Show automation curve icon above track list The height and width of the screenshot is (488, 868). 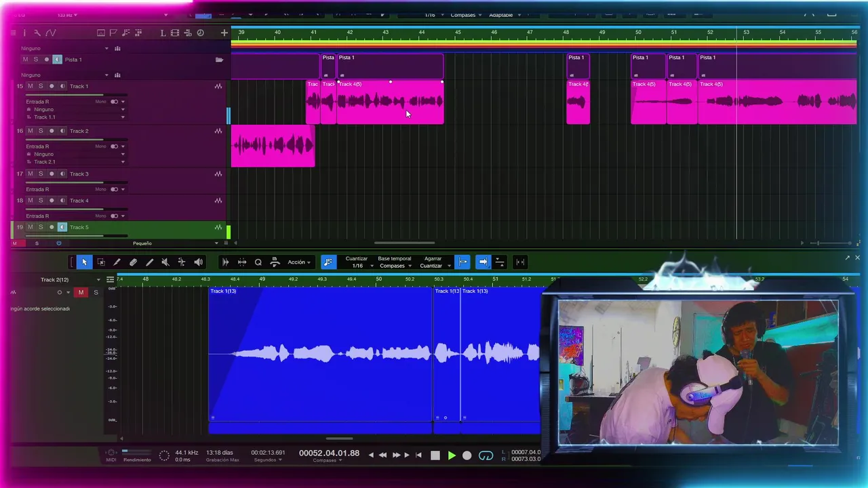click(x=51, y=33)
